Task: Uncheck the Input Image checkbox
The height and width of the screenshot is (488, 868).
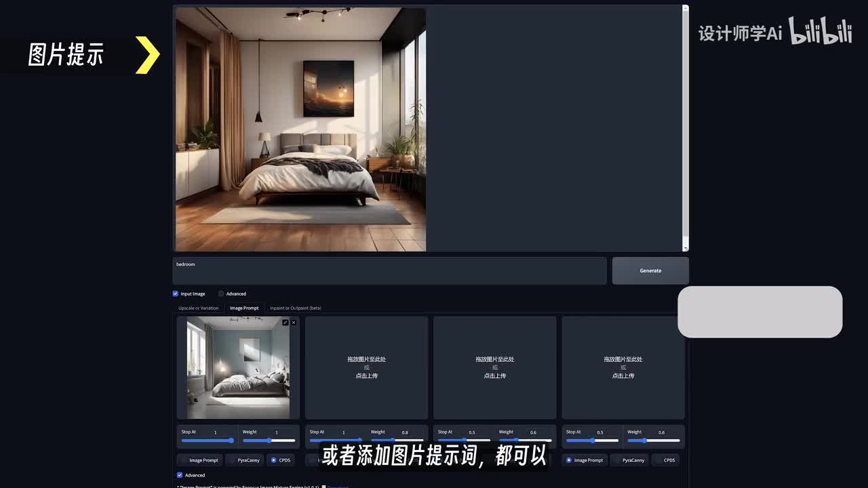Action: [x=176, y=293]
